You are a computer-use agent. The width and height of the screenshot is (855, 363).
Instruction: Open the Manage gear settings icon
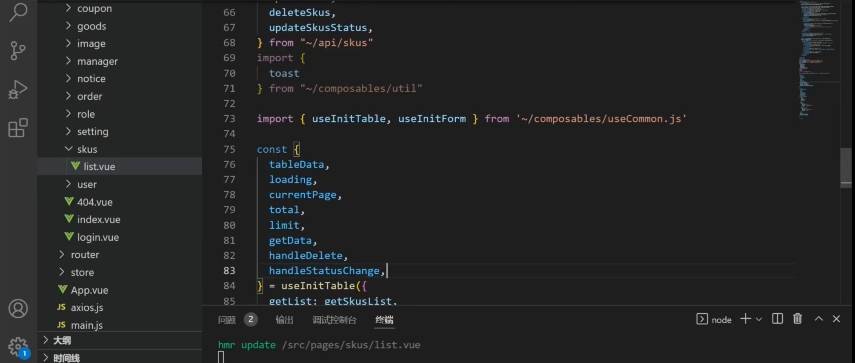click(18, 347)
